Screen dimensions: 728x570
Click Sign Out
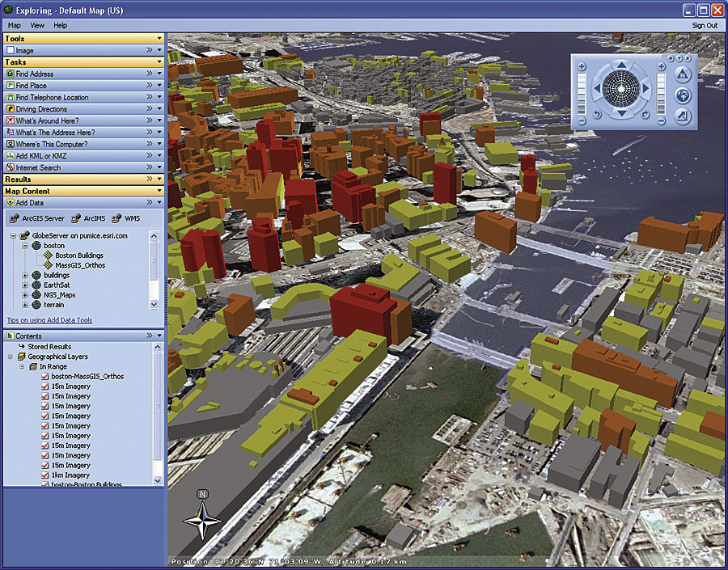click(x=705, y=26)
